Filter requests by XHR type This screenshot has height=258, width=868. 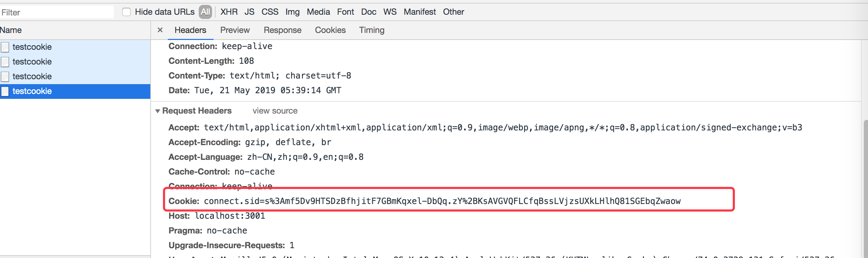[x=229, y=12]
